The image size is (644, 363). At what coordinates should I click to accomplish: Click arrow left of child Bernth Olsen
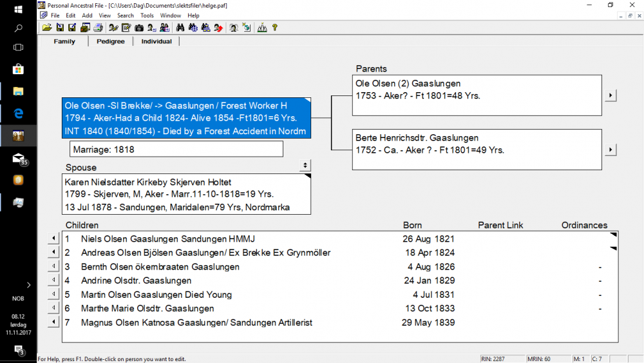[53, 266]
